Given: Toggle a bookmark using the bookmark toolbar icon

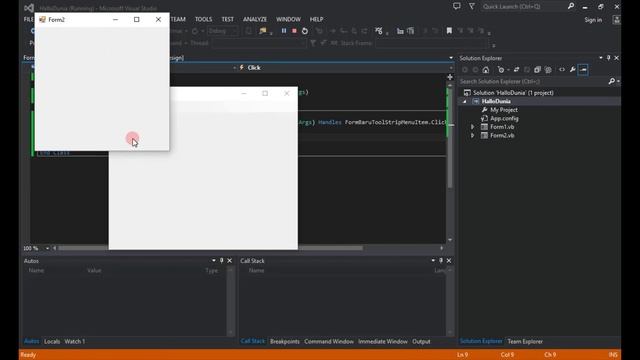Looking at the screenshot, I should tap(449, 31).
